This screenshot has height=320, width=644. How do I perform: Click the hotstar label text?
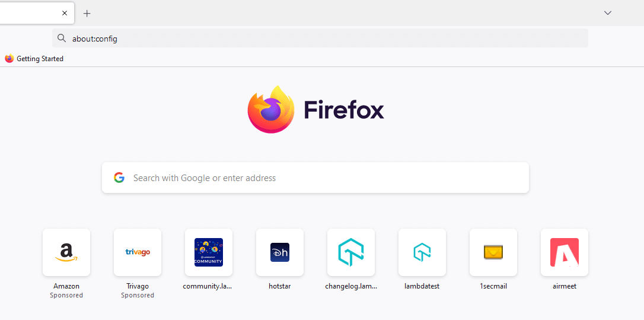click(280, 286)
